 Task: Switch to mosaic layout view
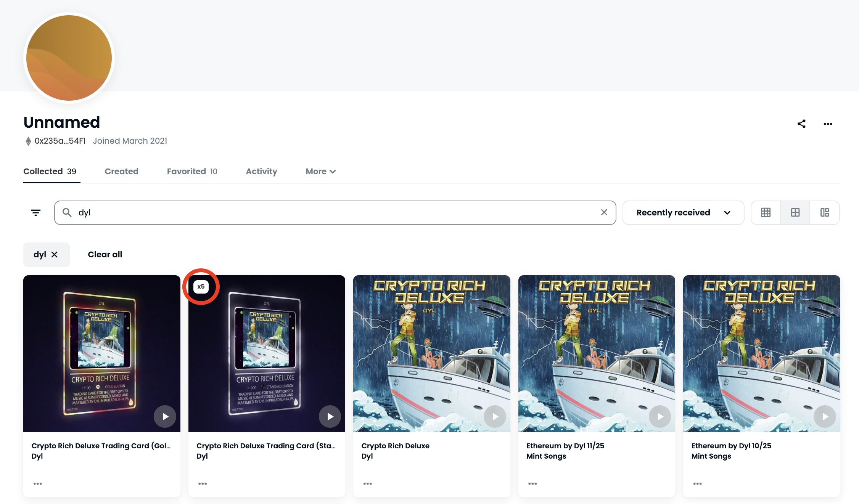pyautogui.click(x=825, y=213)
